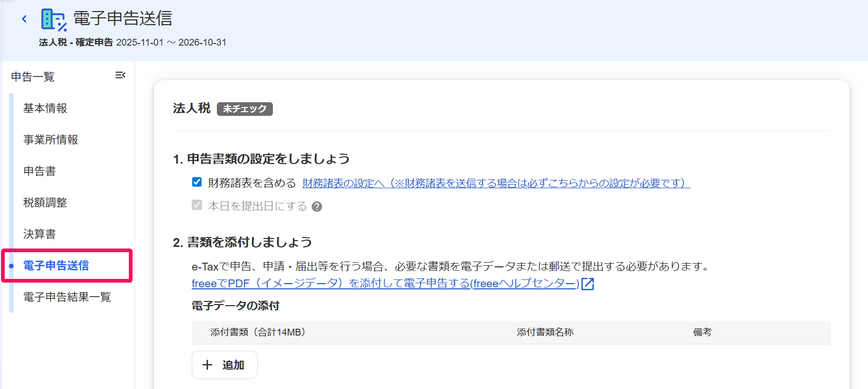The image size is (868, 389).
Task: Open 基本情報 in the sidebar
Action: pyautogui.click(x=45, y=108)
